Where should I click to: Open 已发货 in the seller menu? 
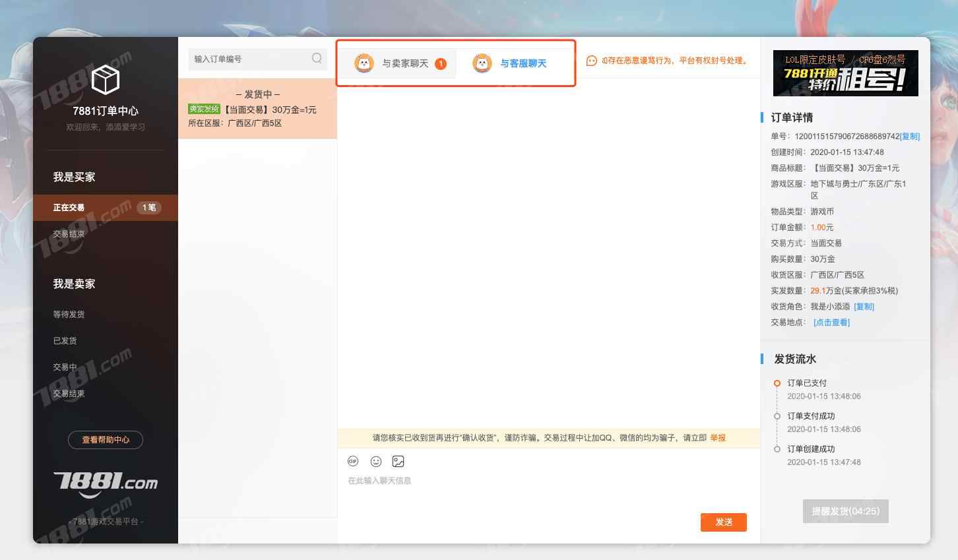point(65,341)
